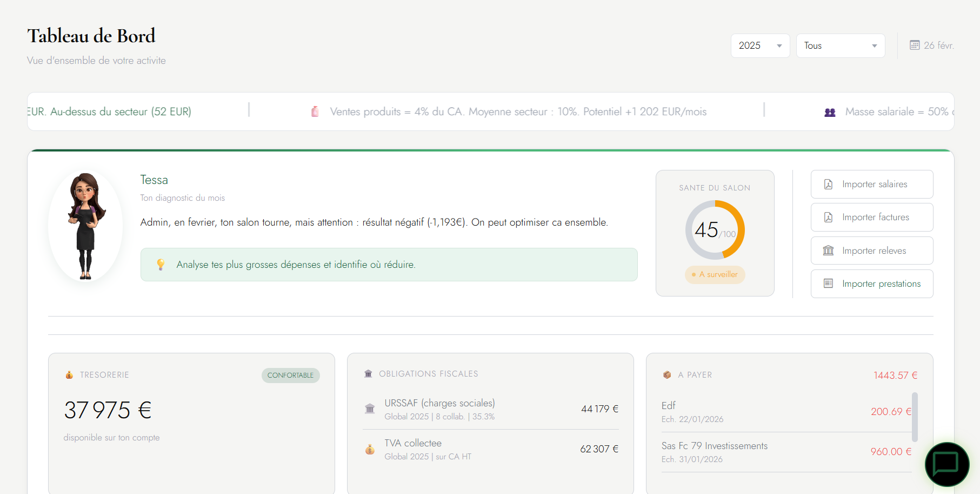980x494 pixels.
Task: Click the CONFORTABLE badge in Tresorerie
Action: pos(290,375)
